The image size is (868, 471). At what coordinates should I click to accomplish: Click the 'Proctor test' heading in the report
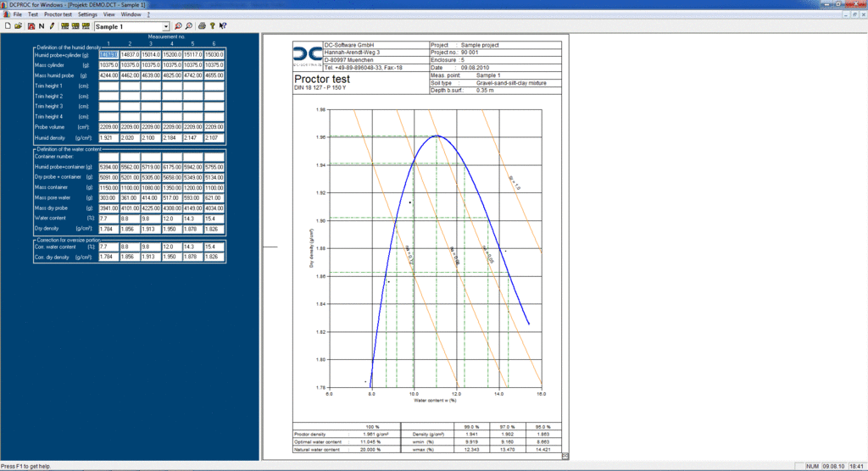pyautogui.click(x=321, y=79)
